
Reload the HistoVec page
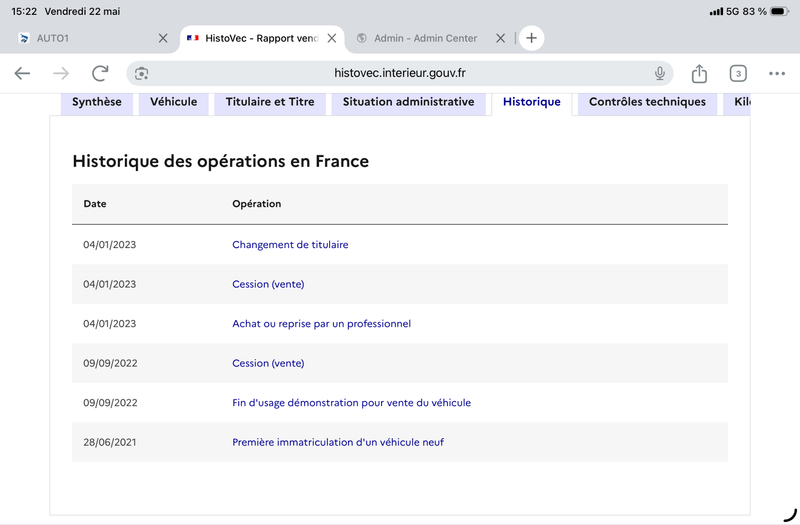click(100, 73)
